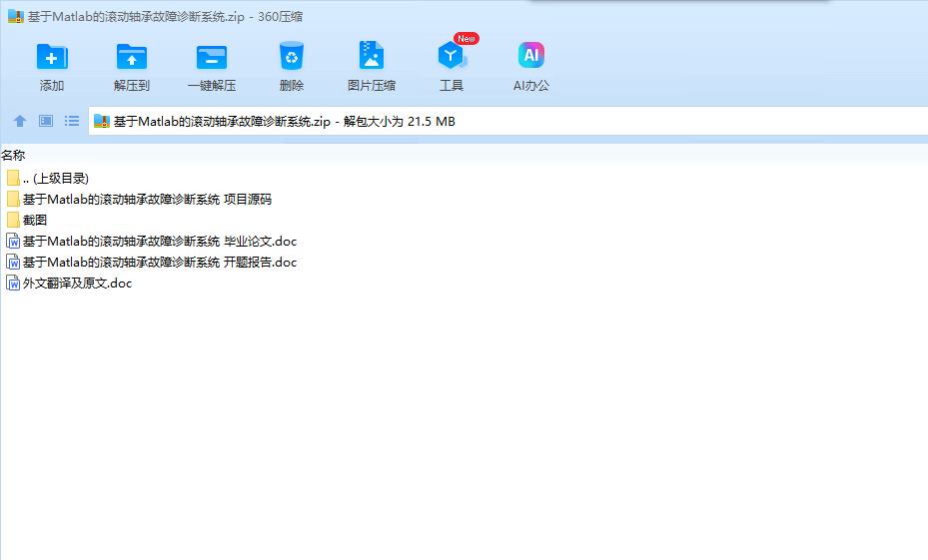928x560 pixels.
Task: Click the Word icon of 毕业论文.doc
Action: point(13,242)
